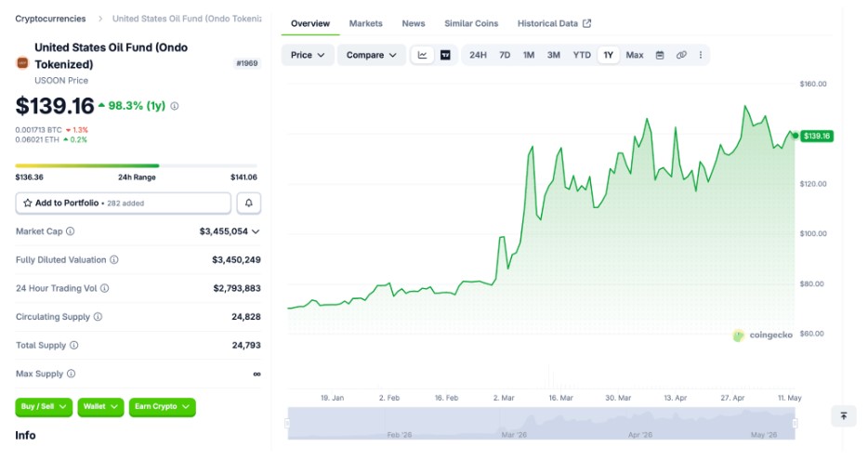This screenshot has height=460, width=868.
Task: Open the Similar Coins tab
Action: point(471,23)
